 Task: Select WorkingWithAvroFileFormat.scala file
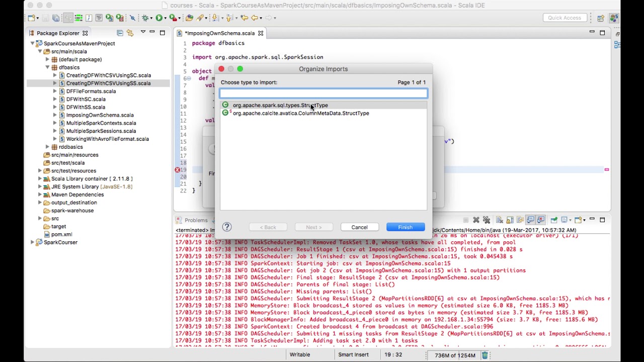pyautogui.click(x=108, y=139)
